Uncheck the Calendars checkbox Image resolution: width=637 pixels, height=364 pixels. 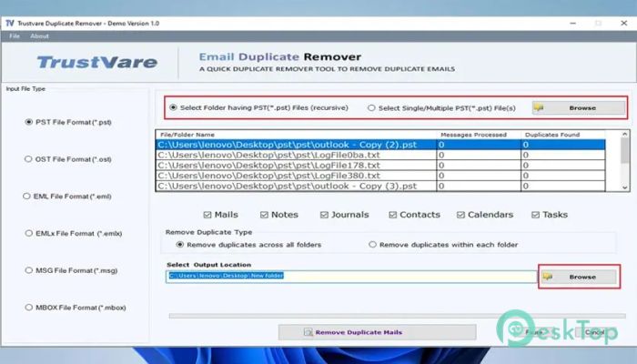pyautogui.click(x=460, y=215)
